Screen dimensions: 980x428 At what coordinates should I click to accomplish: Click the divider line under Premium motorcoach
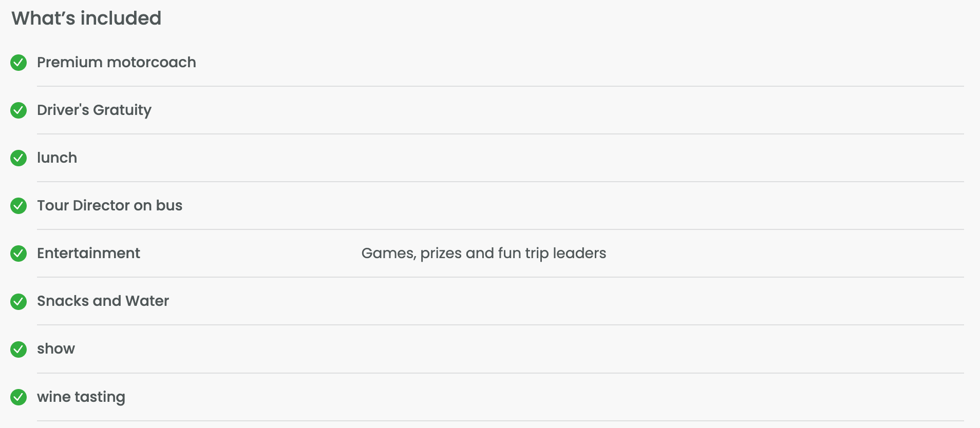pos(500,86)
